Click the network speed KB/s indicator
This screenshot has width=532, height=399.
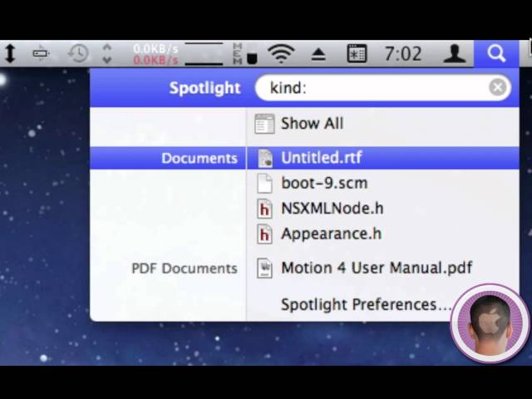[155, 54]
